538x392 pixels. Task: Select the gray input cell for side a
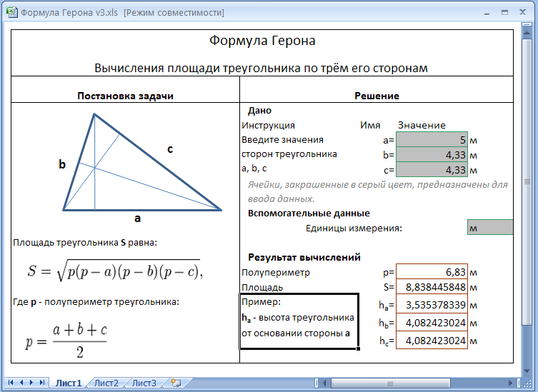click(432, 140)
